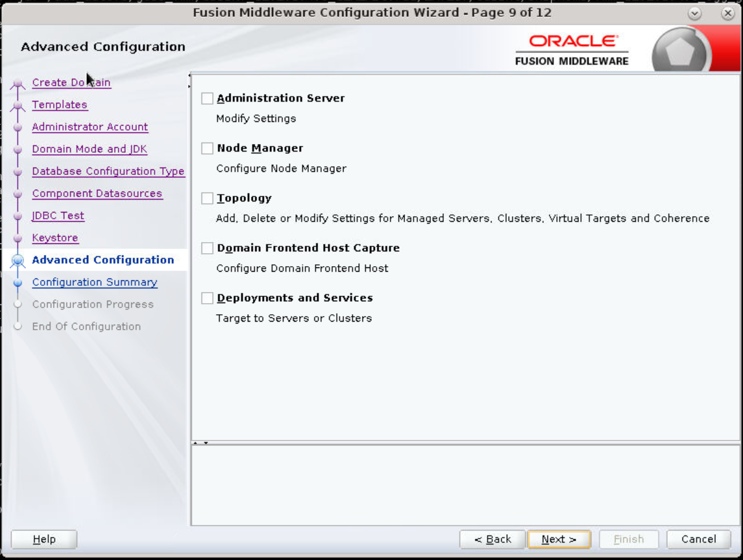This screenshot has height=560, width=743.
Task: Navigate to Database Configuration Type
Action: click(109, 171)
